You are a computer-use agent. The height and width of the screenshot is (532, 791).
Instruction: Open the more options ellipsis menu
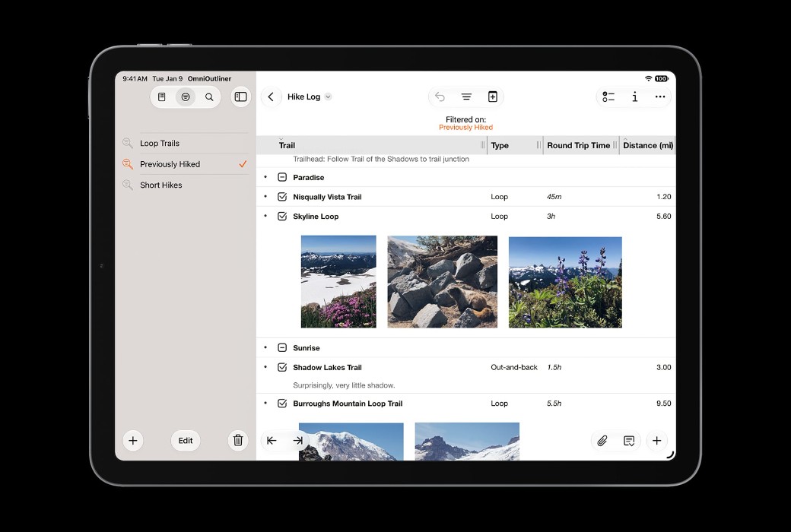660,97
